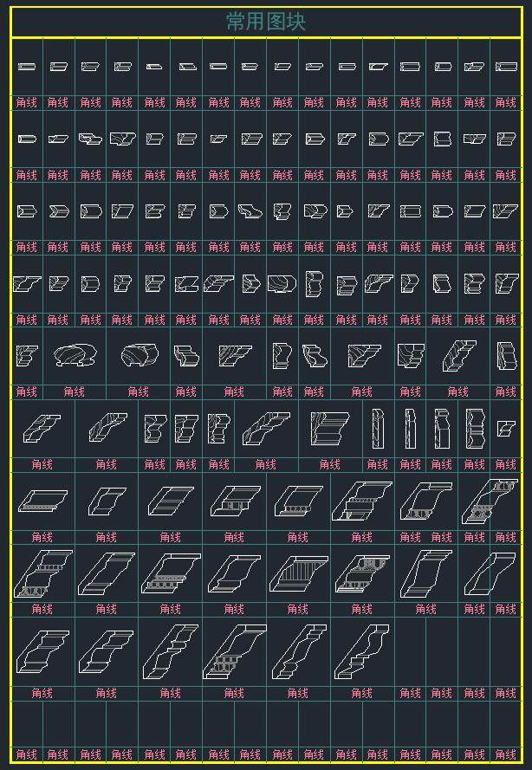Click the 角线 label in the bottom-right cell
Screen dimensions: 532x770
(x=506, y=754)
